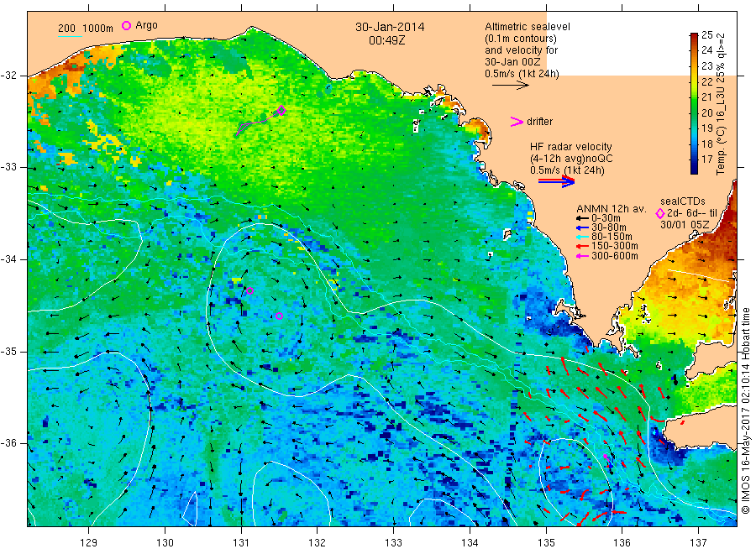Click the Argo magenta circle legend marker
This screenshot has height=554, width=756.
click(x=126, y=26)
